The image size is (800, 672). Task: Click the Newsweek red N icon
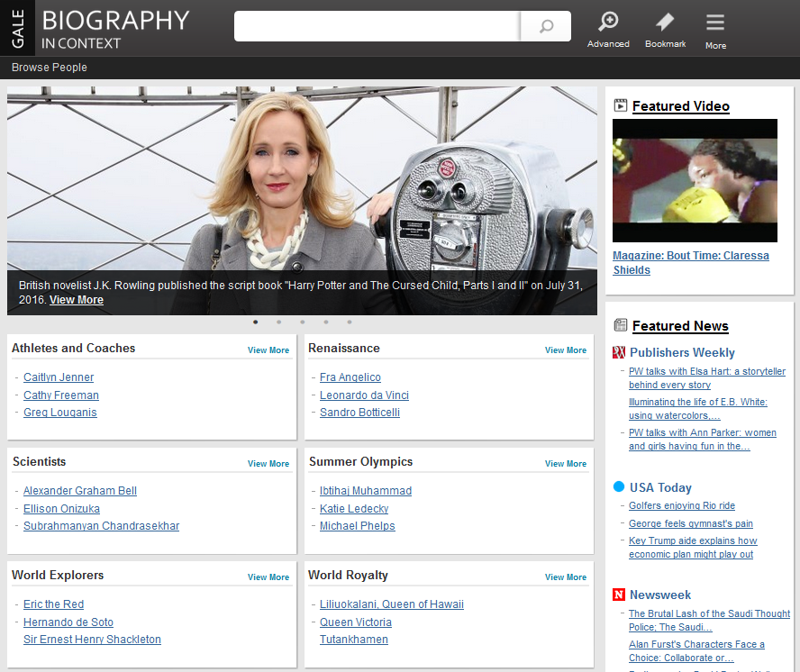coord(619,595)
